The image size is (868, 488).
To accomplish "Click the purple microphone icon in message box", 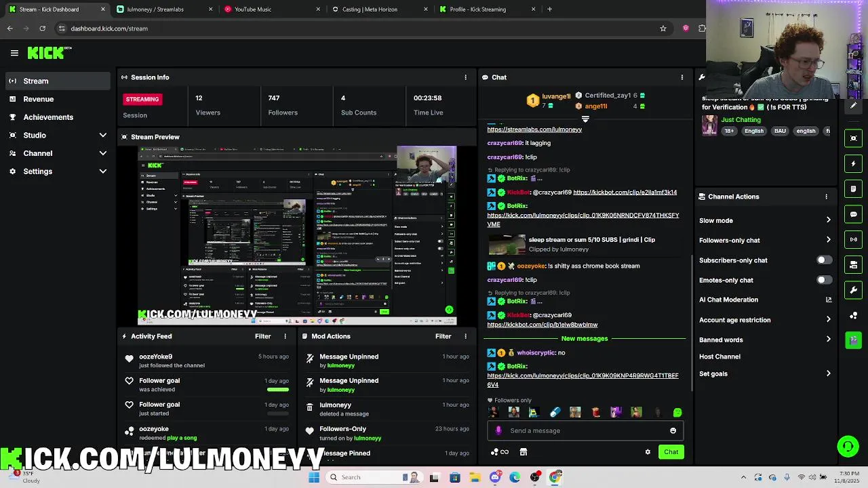I will click(x=499, y=430).
